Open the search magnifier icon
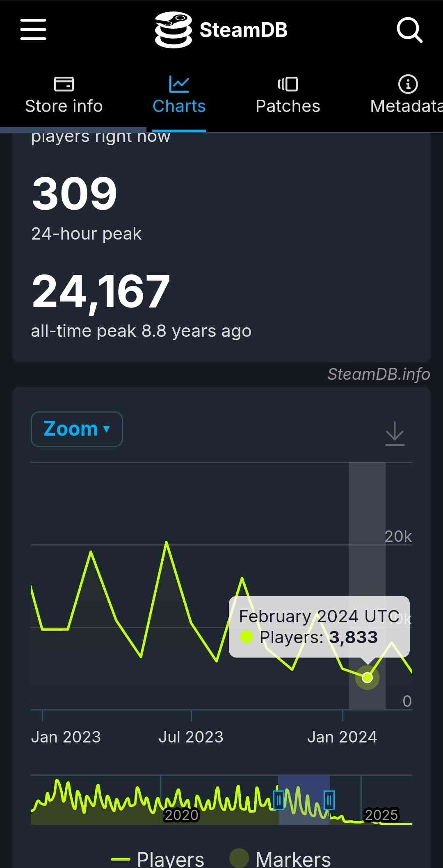 coord(409,30)
